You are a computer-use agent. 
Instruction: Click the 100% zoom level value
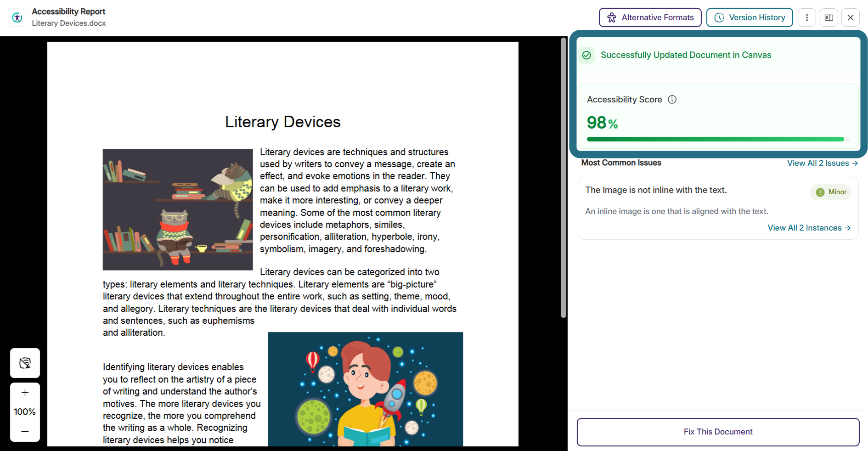[x=25, y=412]
